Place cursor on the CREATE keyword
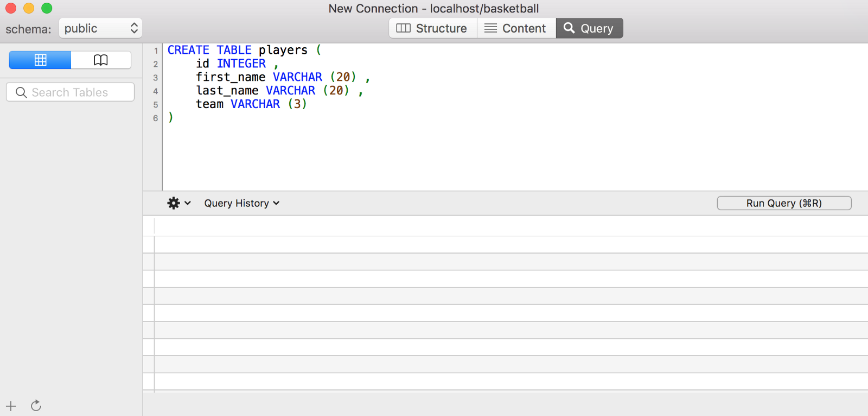 [188, 50]
